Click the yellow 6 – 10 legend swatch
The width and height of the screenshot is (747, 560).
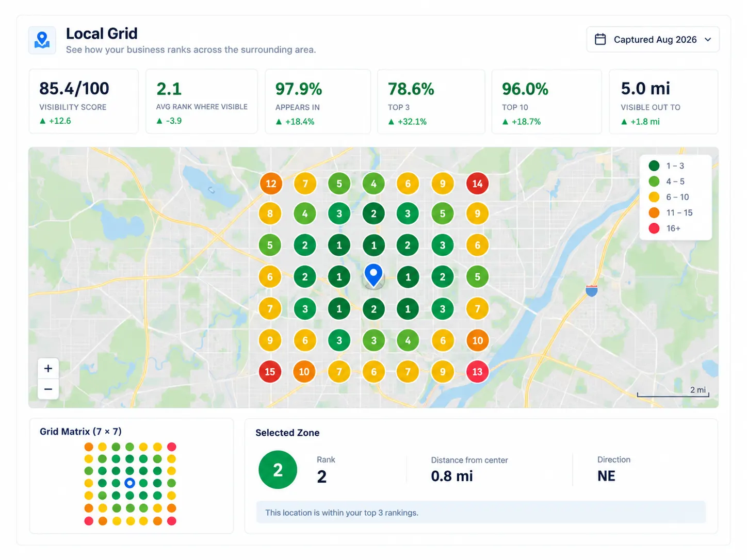654,197
